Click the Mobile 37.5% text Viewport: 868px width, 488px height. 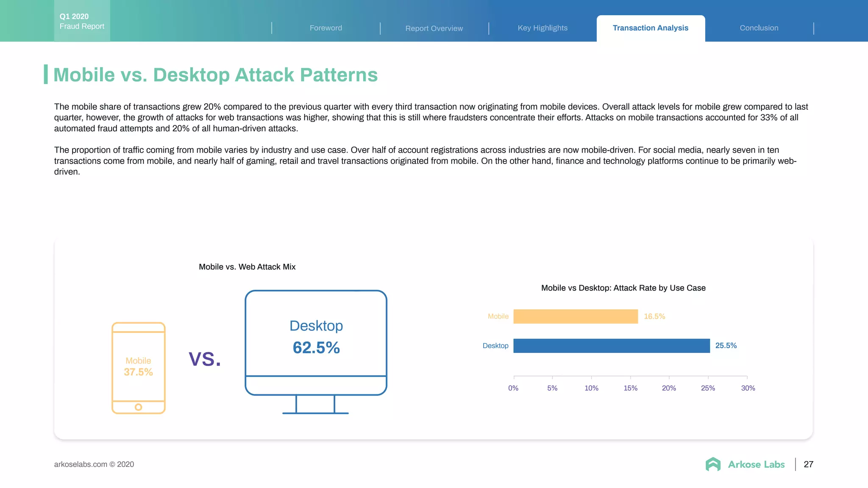138,366
